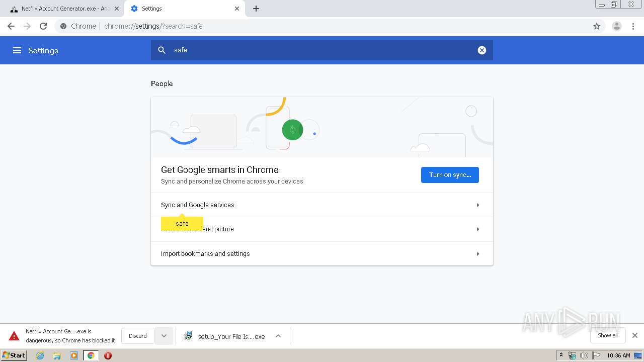Open Windows Start menu
The image size is (644, 362).
point(14,355)
